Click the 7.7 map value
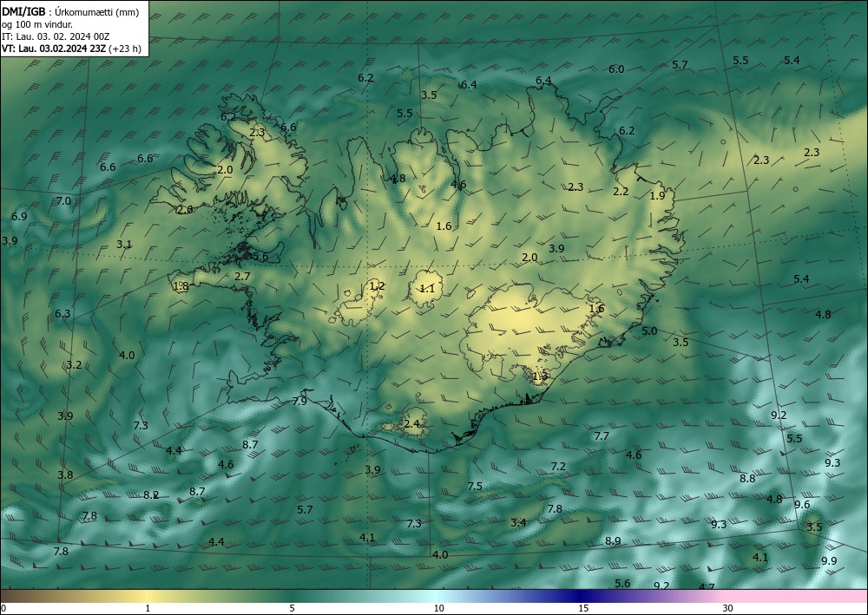The image size is (868, 615). coord(602,435)
